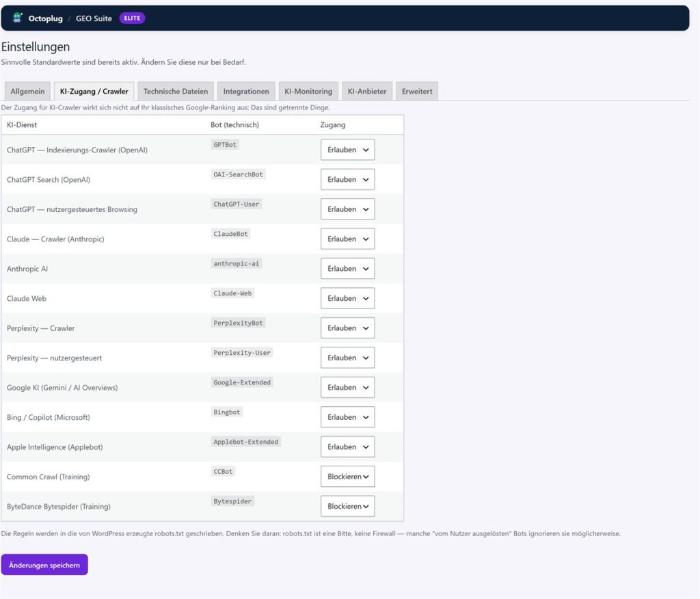Click the CCBot code label

(224, 471)
